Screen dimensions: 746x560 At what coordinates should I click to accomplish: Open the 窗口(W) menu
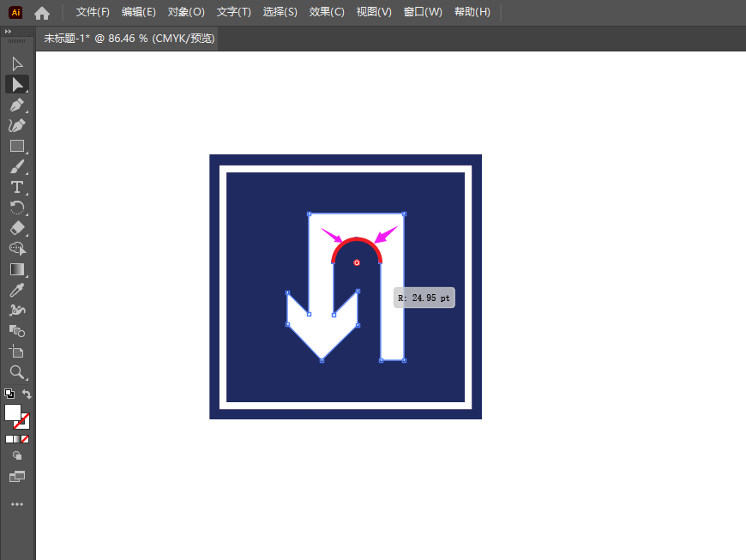pos(423,12)
